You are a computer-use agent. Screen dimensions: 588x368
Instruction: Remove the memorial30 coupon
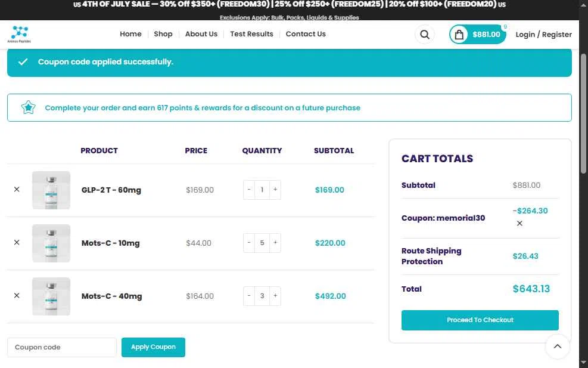pos(519,224)
